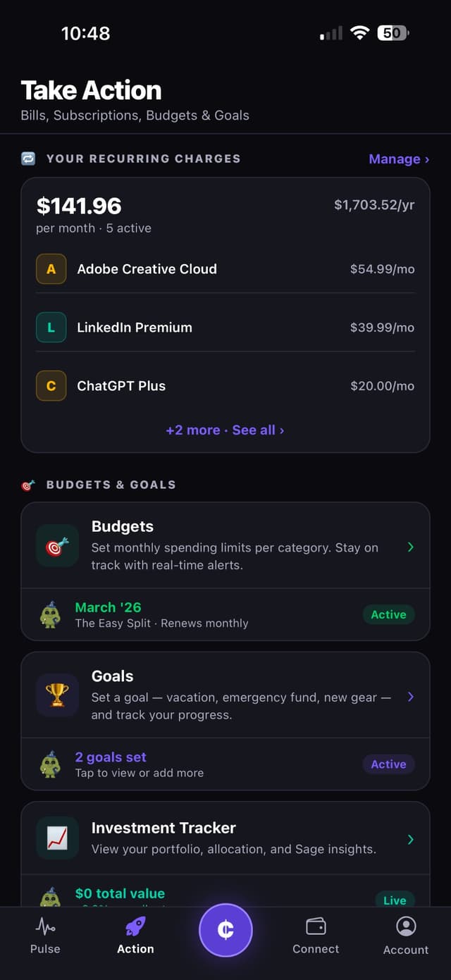Open Investment Tracker via its chevron

(x=411, y=838)
